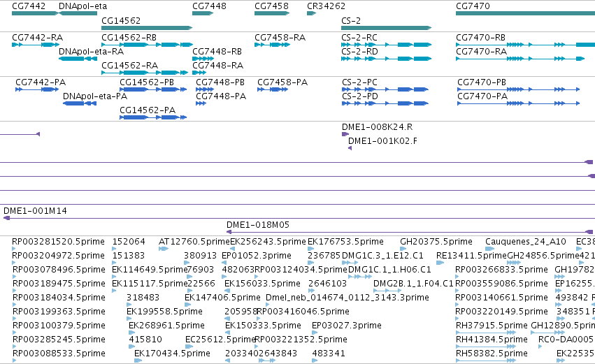Select the CG7458 gene label

(271, 6)
